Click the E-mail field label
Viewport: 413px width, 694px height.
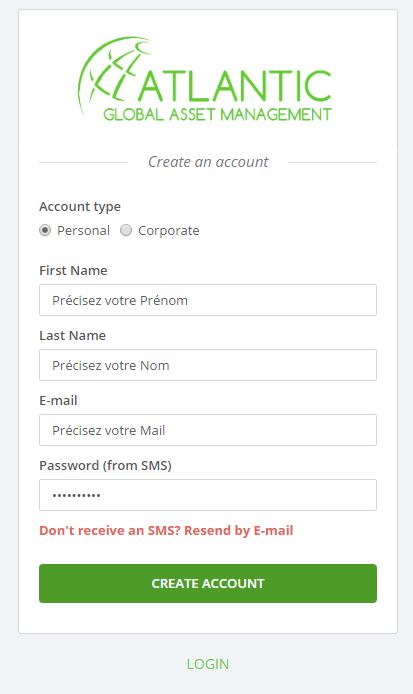(x=58, y=401)
